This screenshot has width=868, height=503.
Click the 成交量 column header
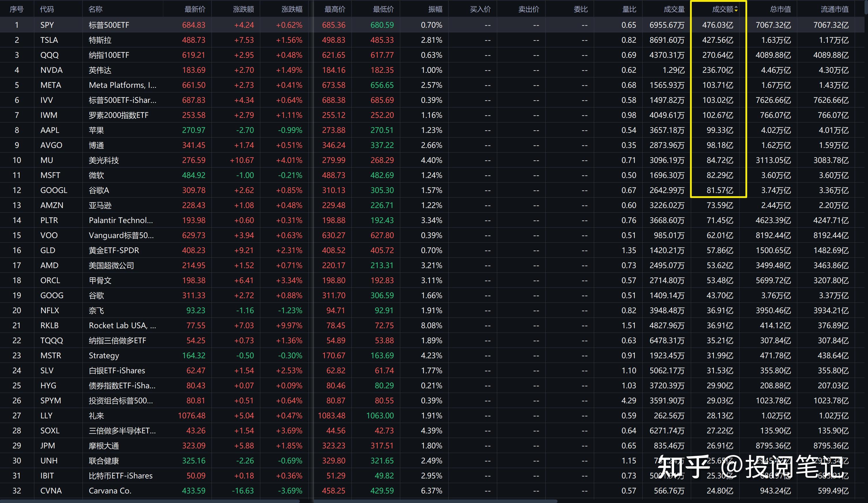pyautogui.click(x=674, y=9)
